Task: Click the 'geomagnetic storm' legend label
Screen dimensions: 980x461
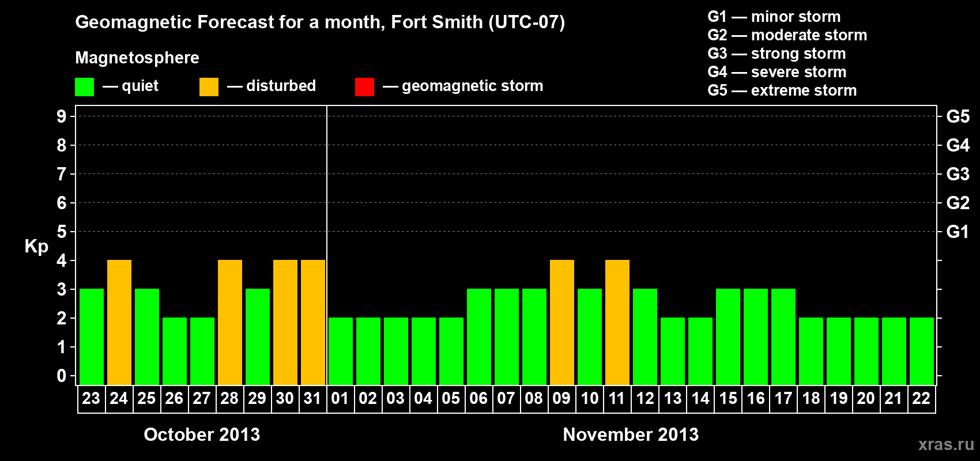Action: pos(472,86)
